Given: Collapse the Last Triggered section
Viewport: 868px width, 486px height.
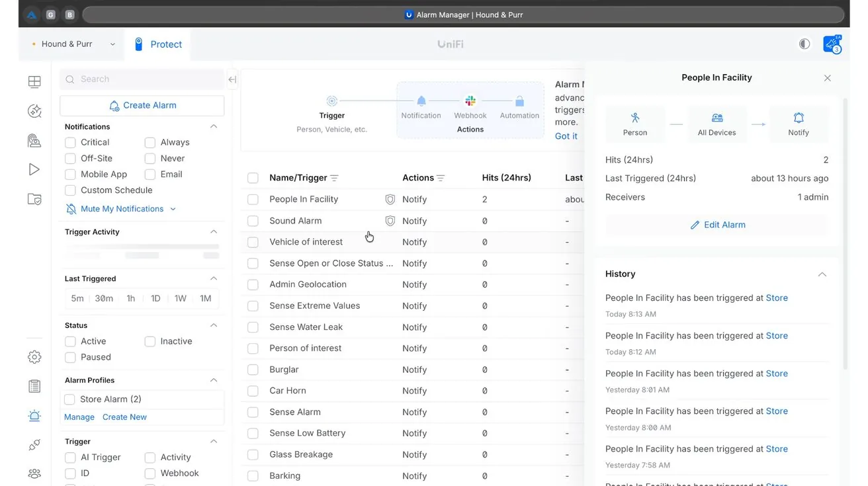Looking at the screenshot, I should click(x=214, y=279).
